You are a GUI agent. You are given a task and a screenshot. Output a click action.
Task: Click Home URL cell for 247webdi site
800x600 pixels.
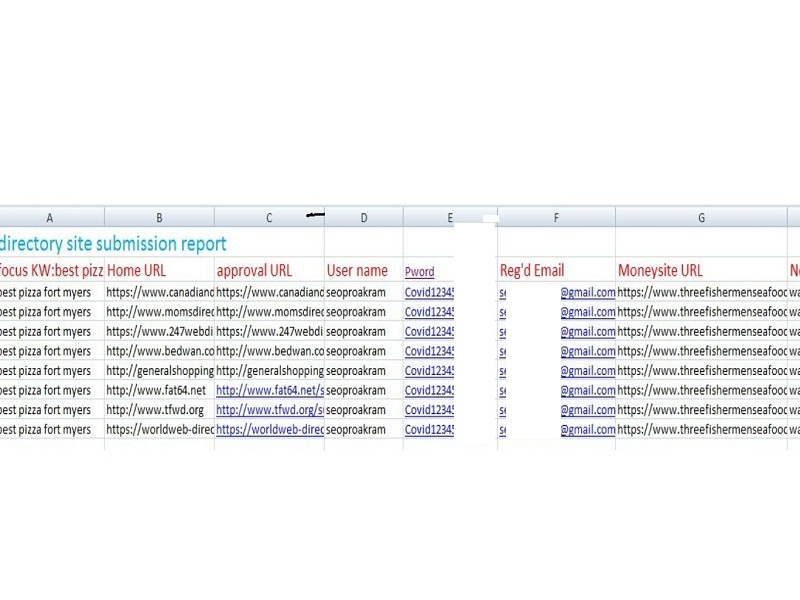(x=160, y=332)
